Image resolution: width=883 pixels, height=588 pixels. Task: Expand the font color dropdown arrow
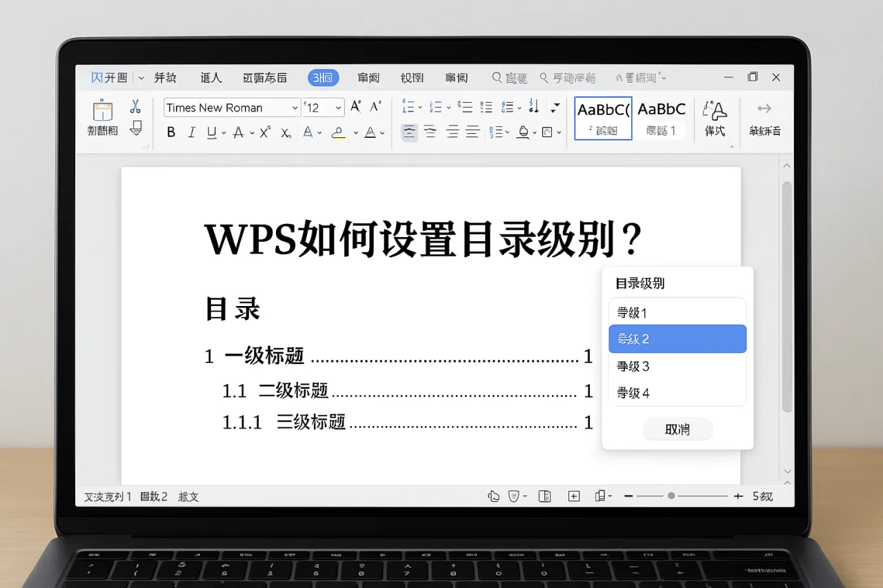(382, 132)
